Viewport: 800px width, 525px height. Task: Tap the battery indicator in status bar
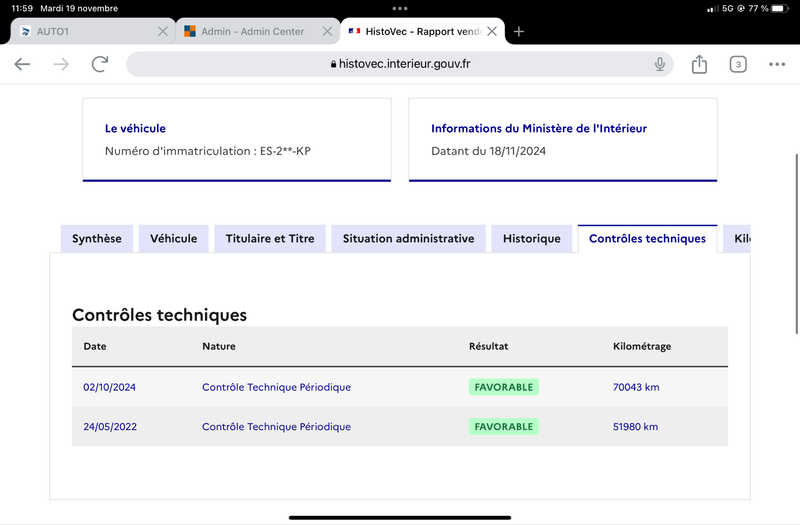point(780,8)
